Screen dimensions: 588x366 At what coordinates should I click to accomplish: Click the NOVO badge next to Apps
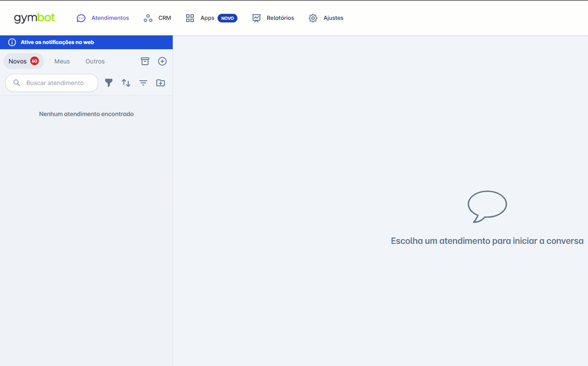click(228, 18)
